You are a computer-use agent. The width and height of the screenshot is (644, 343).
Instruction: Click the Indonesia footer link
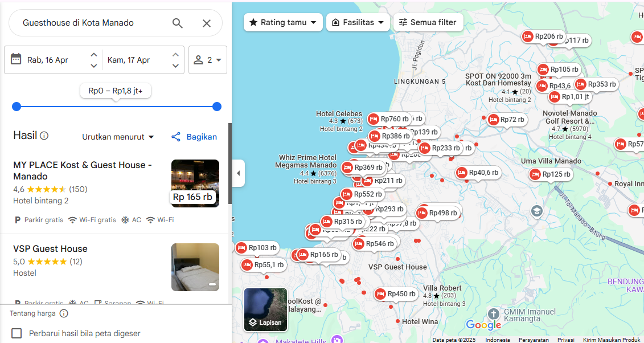[497, 340]
